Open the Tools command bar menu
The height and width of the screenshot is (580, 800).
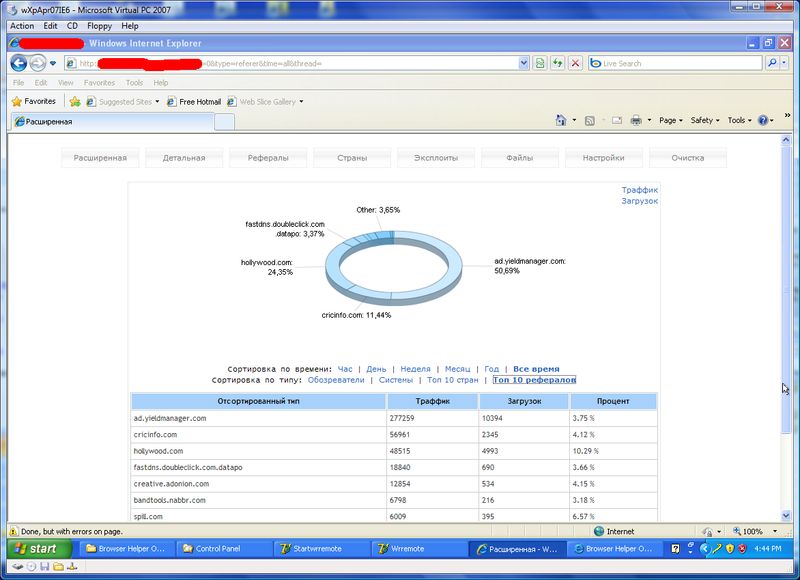pyautogui.click(x=739, y=120)
